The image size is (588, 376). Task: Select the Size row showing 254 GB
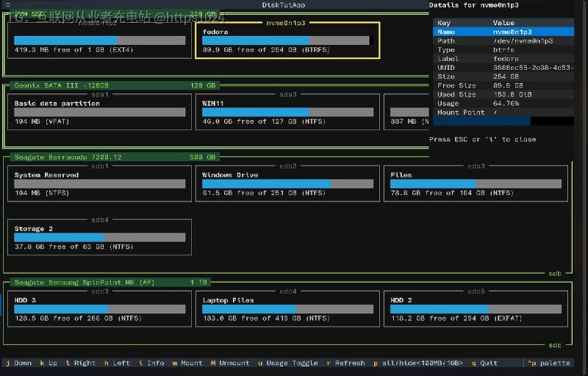coord(503,77)
